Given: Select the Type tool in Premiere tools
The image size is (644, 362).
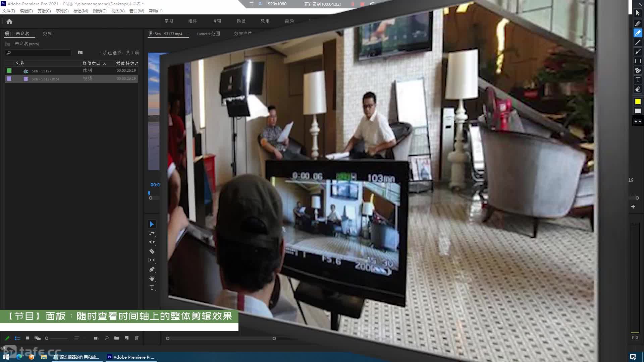Looking at the screenshot, I should click(152, 287).
